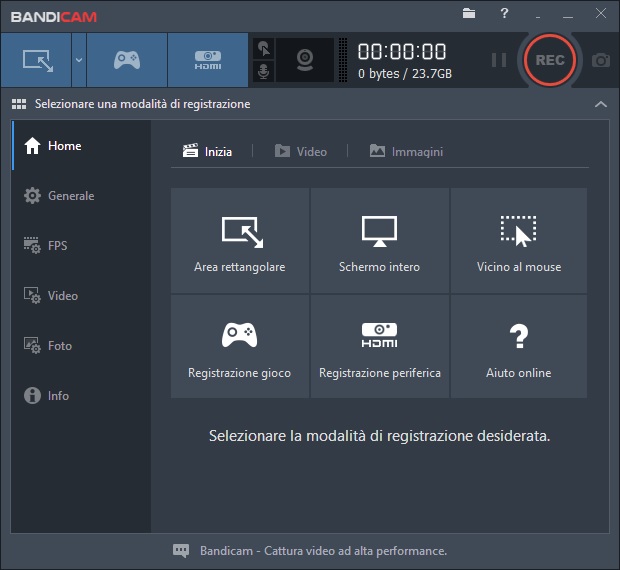The height and width of the screenshot is (570, 620).
Task: Click the pause recording button
Action: pos(499,60)
